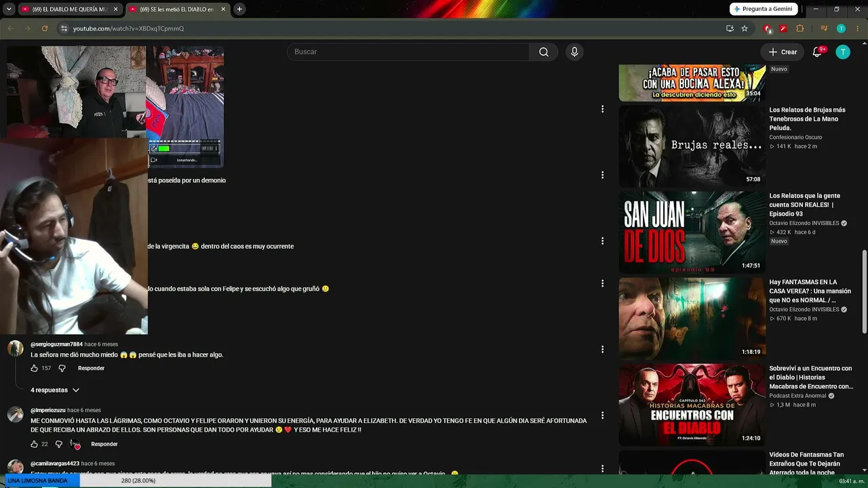This screenshot has height=488, width=868.
Task: Open the tab search dropdown arrow
Action: click(x=9, y=9)
